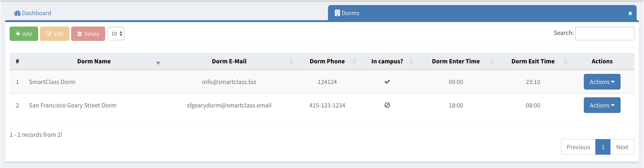Image resolution: width=644 pixels, height=168 pixels.
Task: Sort by Dorm Enter Time column
Action: coord(491,62)
